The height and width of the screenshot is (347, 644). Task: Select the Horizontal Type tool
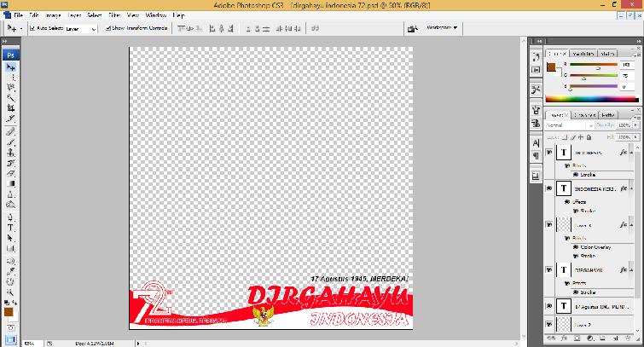tap(11, 228)
